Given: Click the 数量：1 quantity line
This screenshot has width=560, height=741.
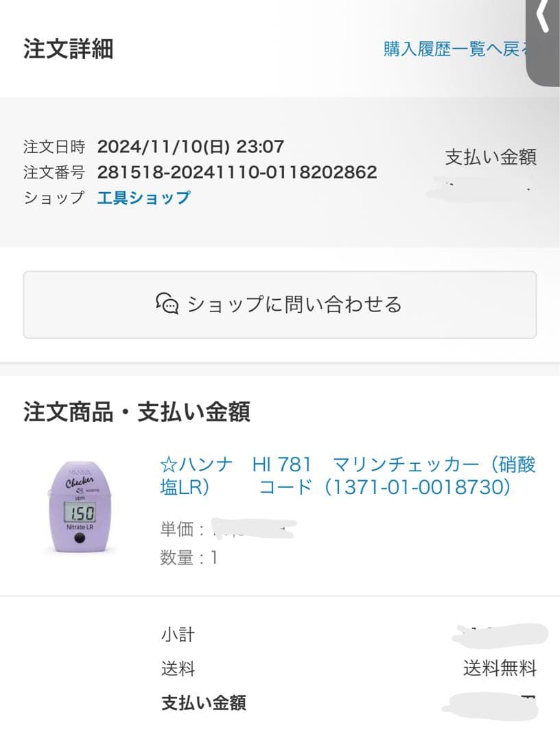Looking at the screenshot, I should tap(189, 558).
